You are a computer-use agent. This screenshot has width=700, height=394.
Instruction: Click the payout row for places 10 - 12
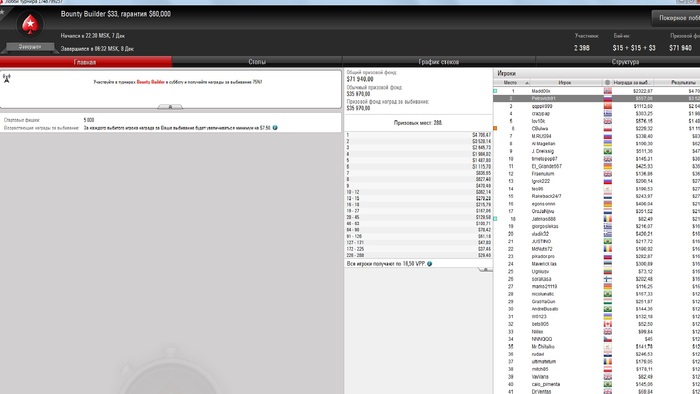tap(418, 192)
